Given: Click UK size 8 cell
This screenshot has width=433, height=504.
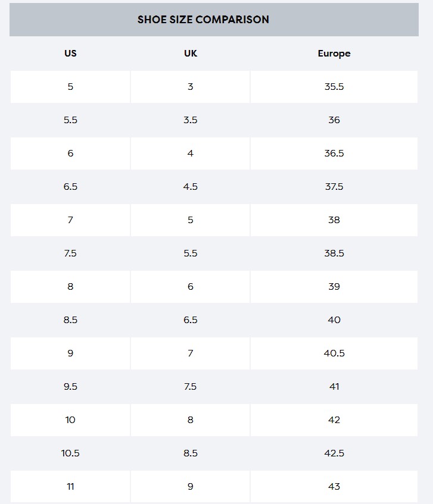Looking at the screenshot, I should [191, 420].
